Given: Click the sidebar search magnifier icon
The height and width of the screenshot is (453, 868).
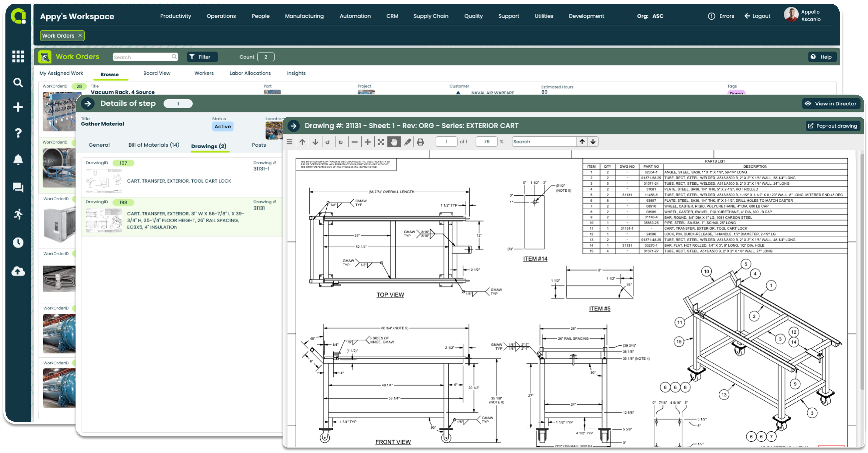Looking at the screenshot, I should coord(18,83).
